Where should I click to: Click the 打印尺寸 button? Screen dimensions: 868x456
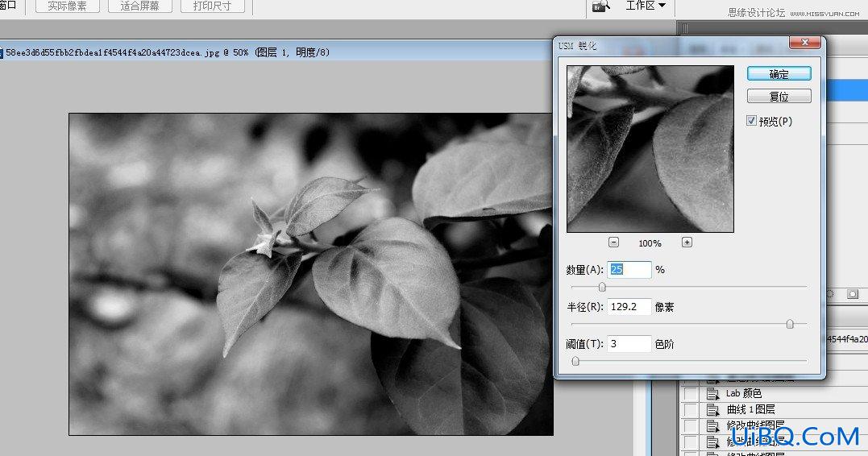click(x=211, y=6)
